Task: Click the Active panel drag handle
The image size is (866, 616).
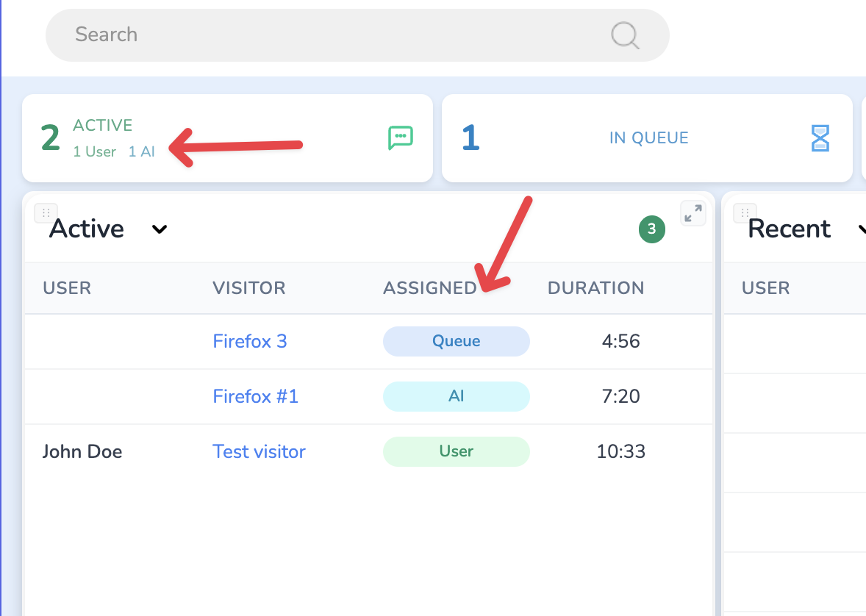Action: tap(46, 212)
